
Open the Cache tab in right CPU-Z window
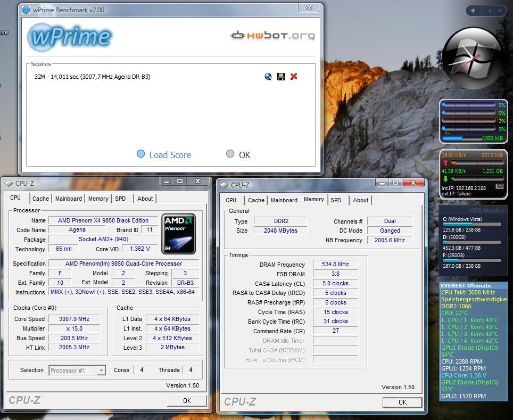tap(256, 200)
